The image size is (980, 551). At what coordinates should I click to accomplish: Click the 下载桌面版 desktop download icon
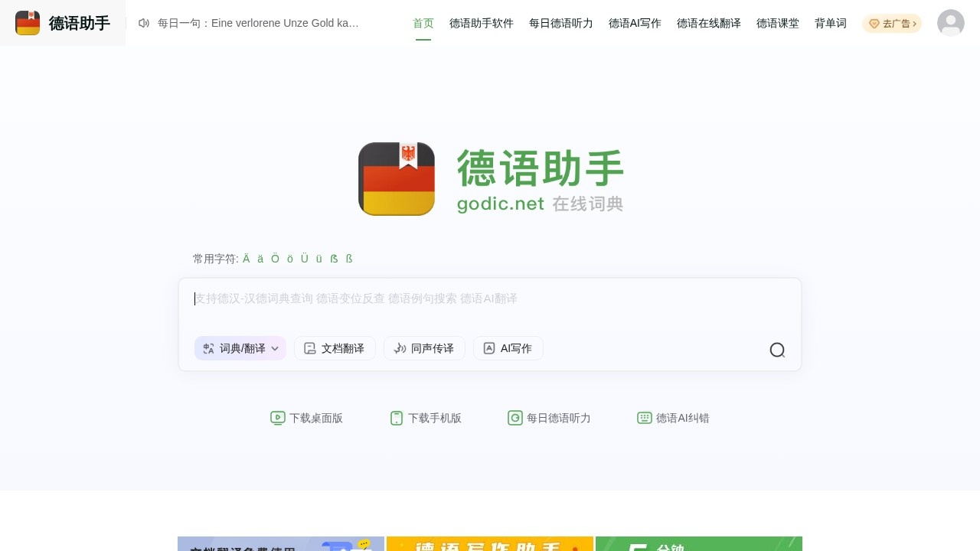pyautogui.click(x=278, y=418)
